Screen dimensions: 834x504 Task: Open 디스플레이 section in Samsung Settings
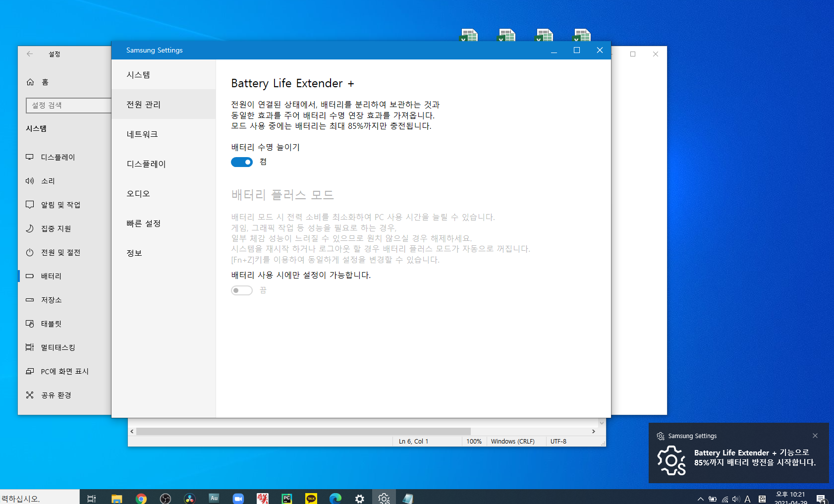coord(164,164)
